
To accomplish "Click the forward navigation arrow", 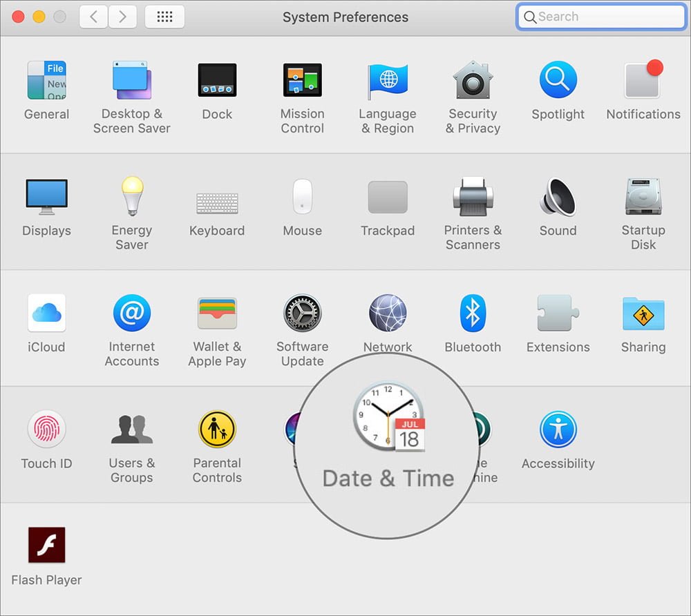I will 122,17.
